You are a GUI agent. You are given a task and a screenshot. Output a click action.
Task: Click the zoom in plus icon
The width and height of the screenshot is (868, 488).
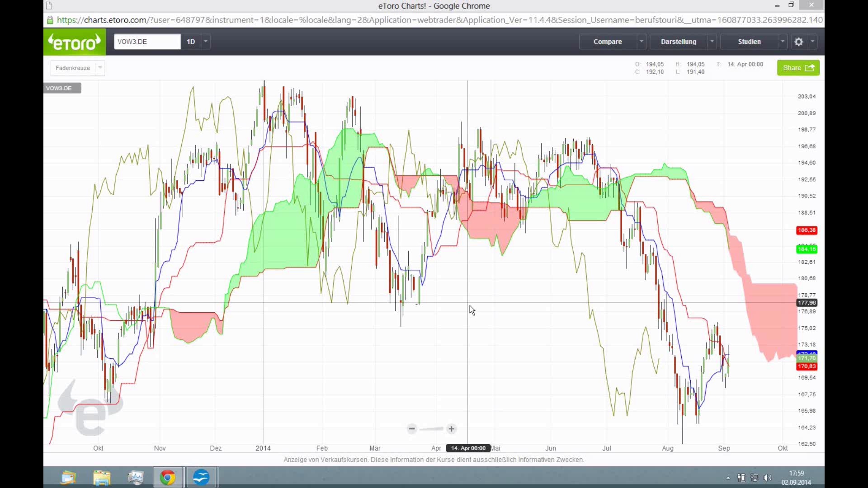451,428
